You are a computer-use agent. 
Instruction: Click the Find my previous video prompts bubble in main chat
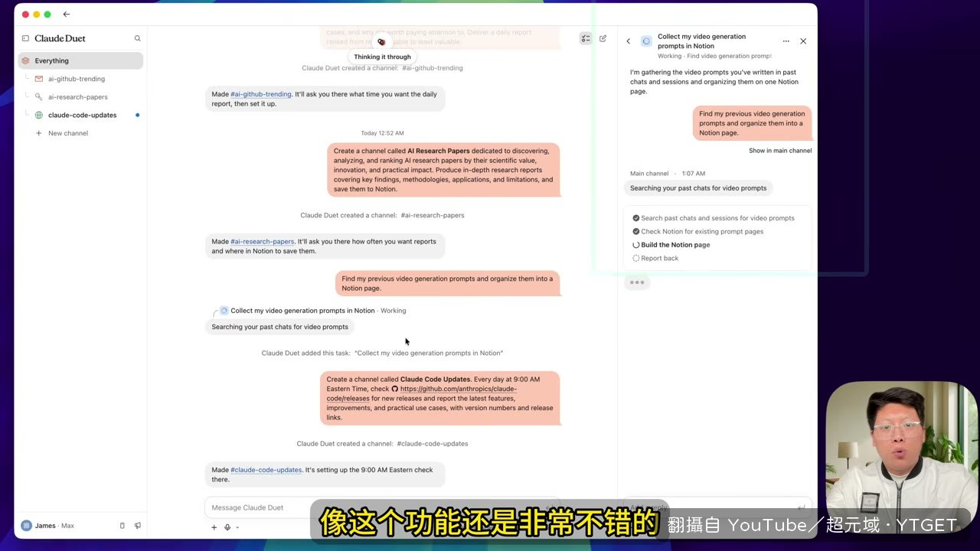point(448,283)
